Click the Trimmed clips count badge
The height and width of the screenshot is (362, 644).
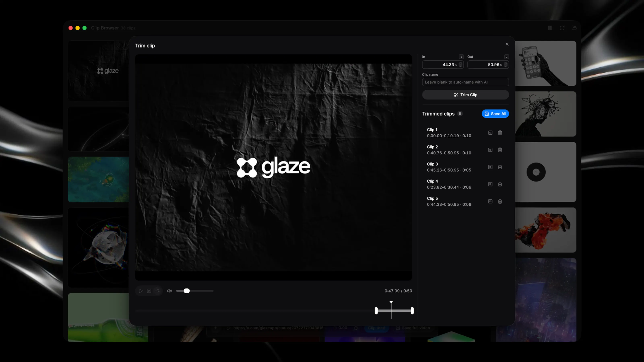[x=460, y=114]
